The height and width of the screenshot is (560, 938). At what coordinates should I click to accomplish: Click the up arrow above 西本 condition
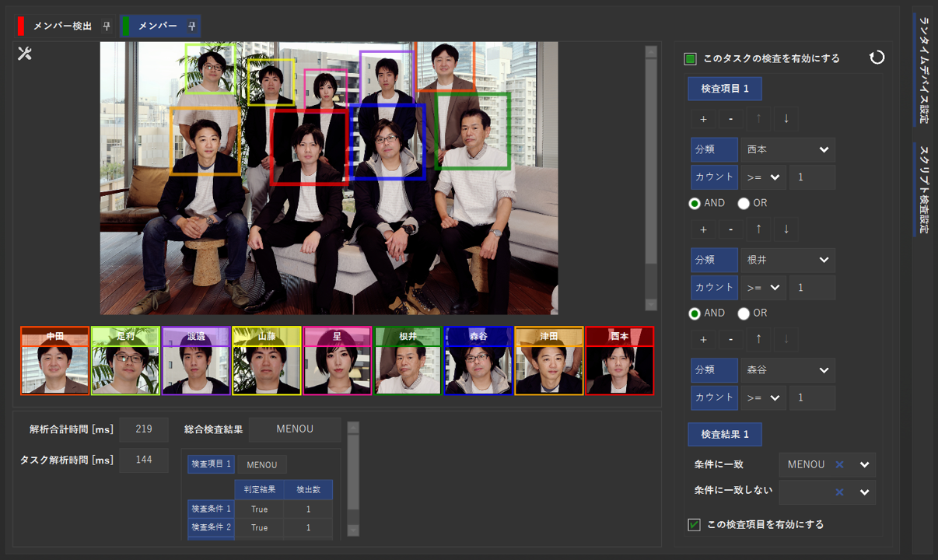pyautogui.click(x=758, y=119)
